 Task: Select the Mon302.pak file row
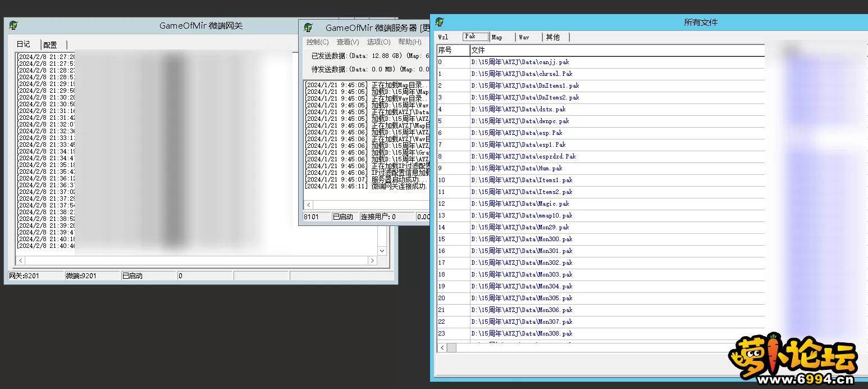tap(600, 263)
